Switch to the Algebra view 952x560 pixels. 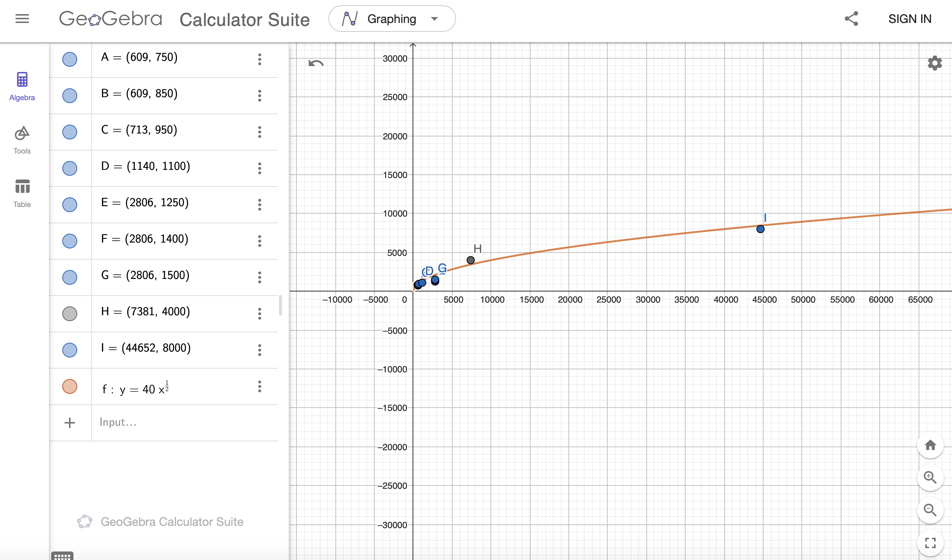(22, 86)
